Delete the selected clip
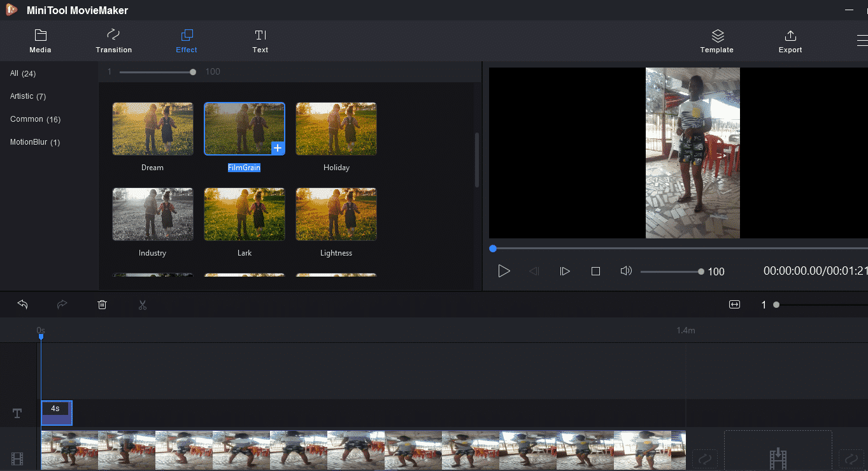The image size is (868, 471). pyautogui.click(x=102, y=305)
